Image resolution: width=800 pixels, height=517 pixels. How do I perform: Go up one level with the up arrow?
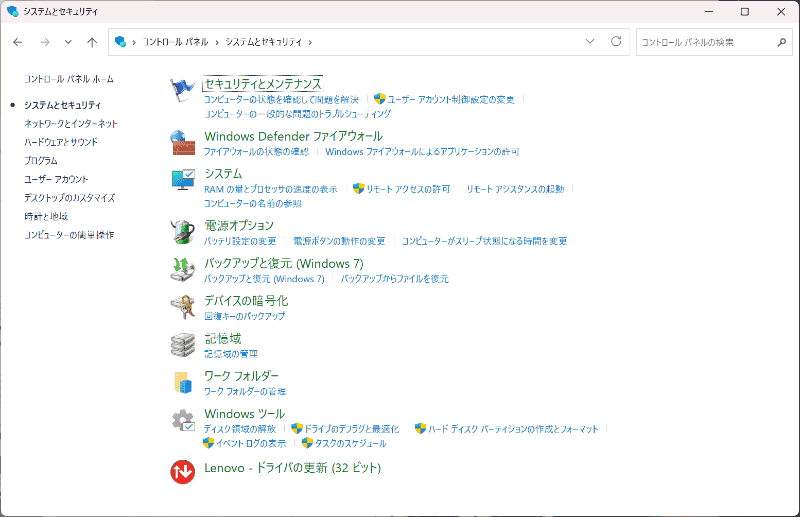92,42
